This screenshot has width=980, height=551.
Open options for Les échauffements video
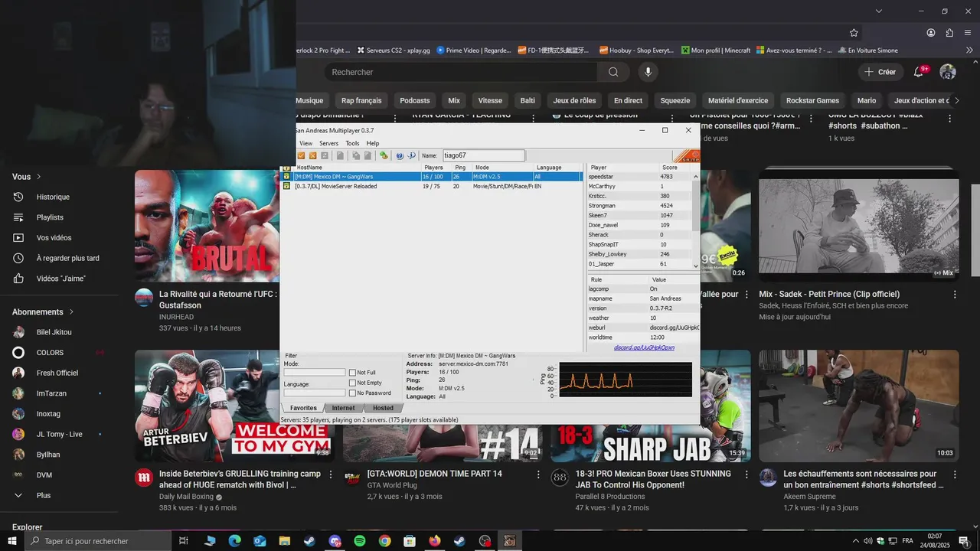click(x=955, y=474)
